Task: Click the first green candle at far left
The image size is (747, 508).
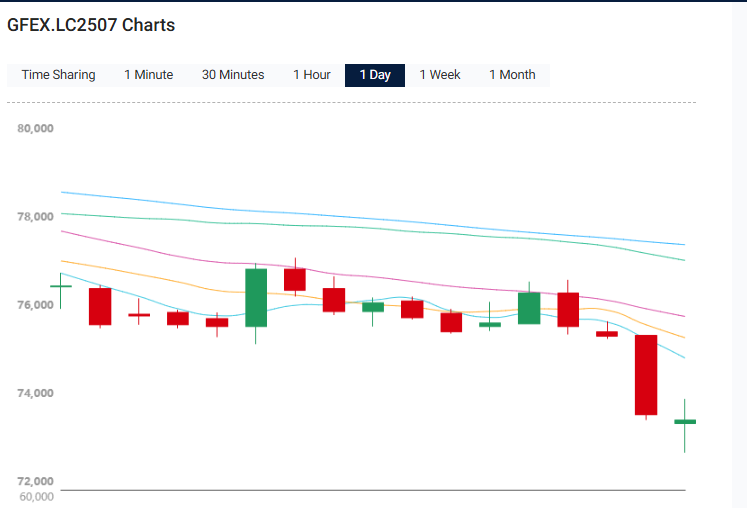Action: point(61,286)
